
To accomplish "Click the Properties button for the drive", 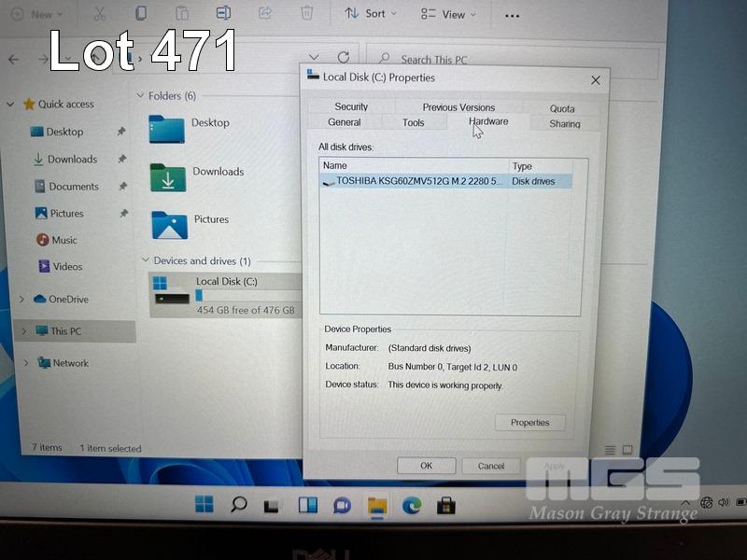I will tap(529, 423).
